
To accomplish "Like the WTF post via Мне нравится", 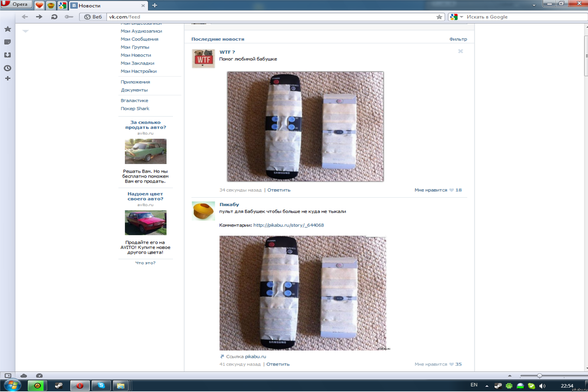I will (430, 190).
